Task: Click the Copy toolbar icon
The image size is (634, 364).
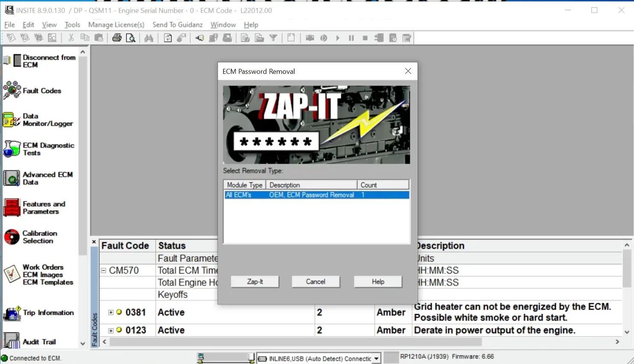Action: click(x=85, y=38)
